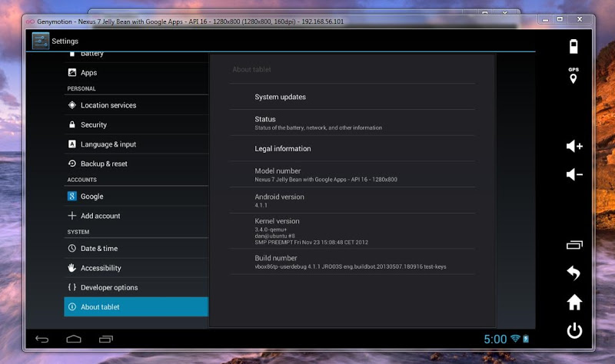This screenshot has height=364, width=615.
Task: Click the Kernel version entry
Action: tap(352, 231)
